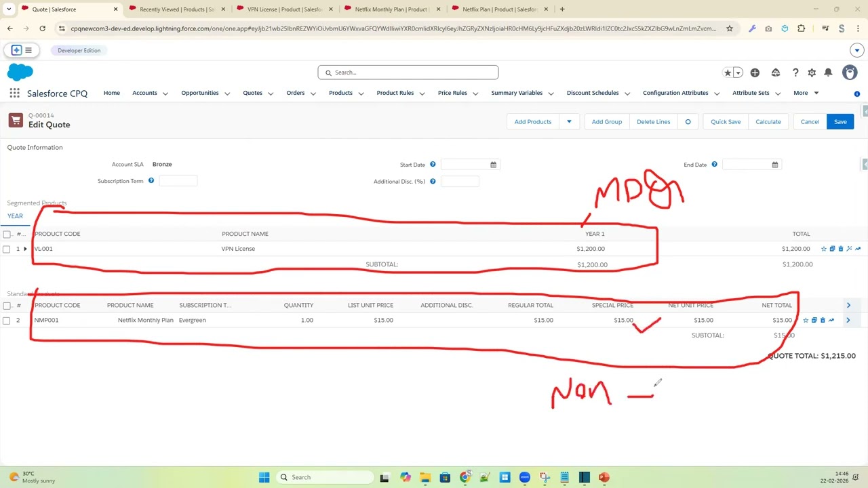Open End Date calendar picker
The width and height of the screenshot is (868, 488).
tap(774, 165)
